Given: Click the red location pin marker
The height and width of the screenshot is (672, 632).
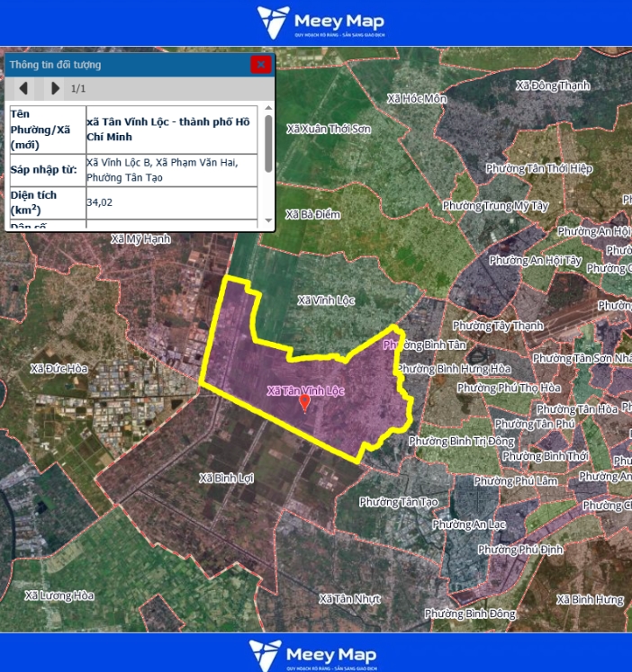Looking at the screenshot, I should (304, 403).
